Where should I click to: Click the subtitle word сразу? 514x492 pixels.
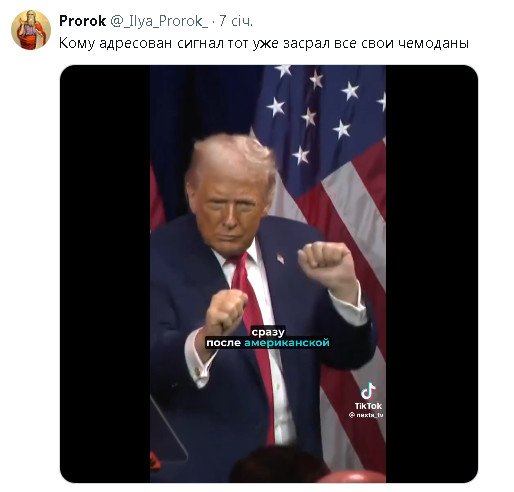click(x=268, y=332)
